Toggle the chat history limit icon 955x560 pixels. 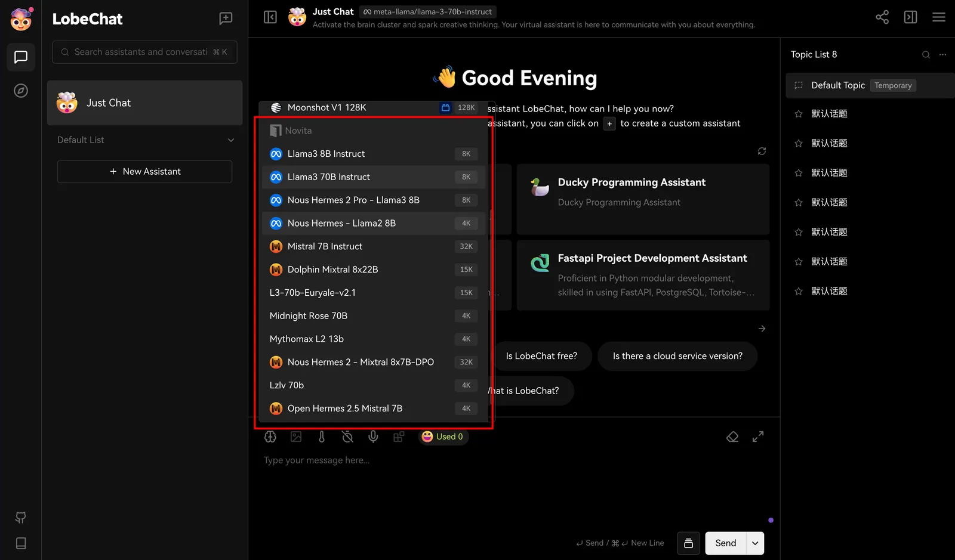tap(347, 437)
